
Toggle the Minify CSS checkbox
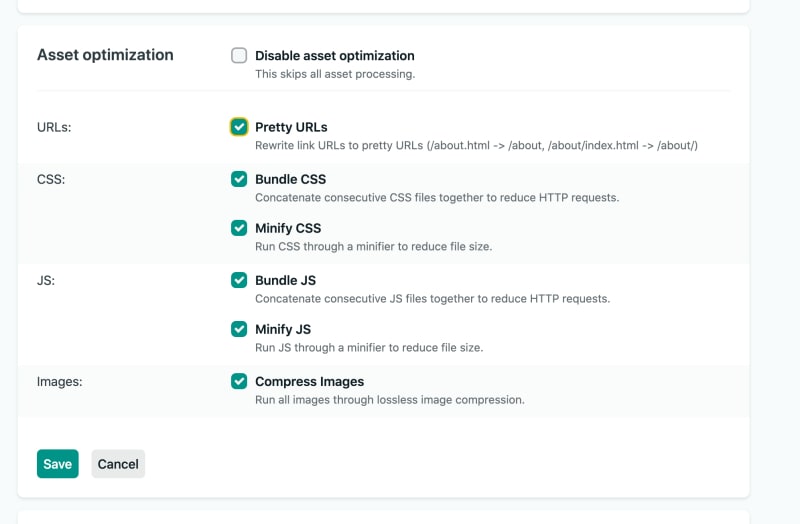click(239, 228)
